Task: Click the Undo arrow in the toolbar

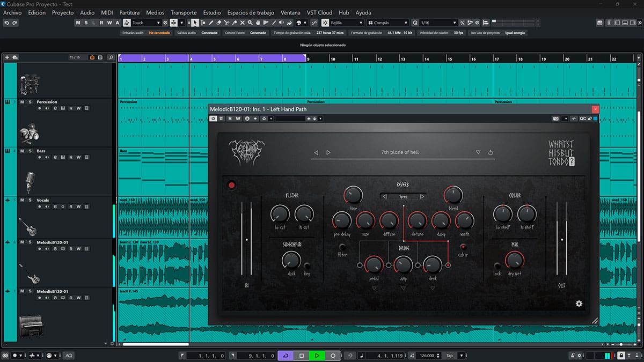Action: click(x=6, y=23)
